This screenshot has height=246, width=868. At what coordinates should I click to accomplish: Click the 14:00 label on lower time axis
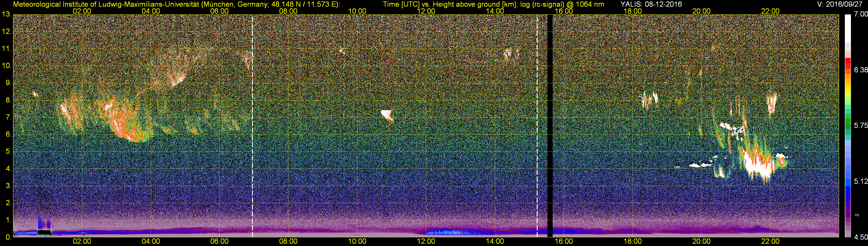[495, 242]
